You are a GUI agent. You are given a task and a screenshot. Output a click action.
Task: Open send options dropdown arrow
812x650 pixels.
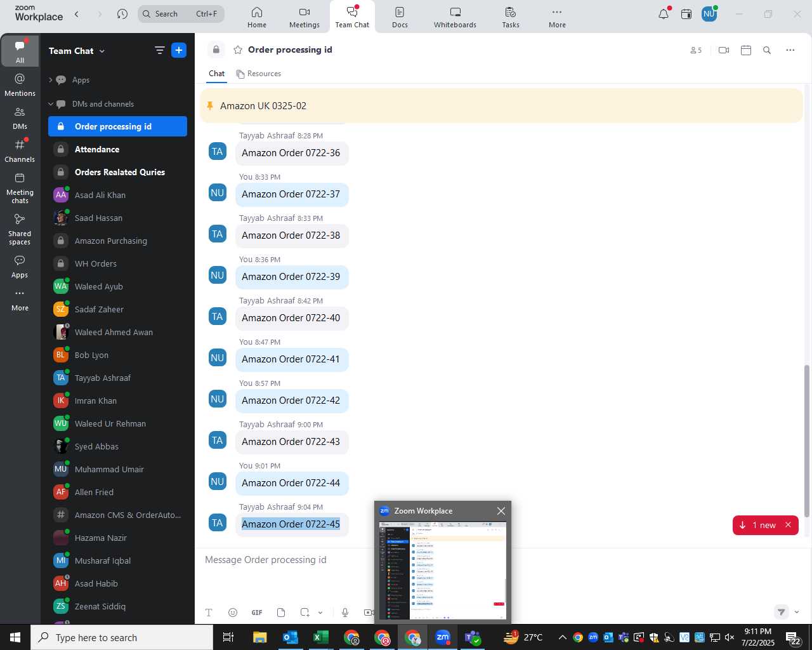pos(797,613)
